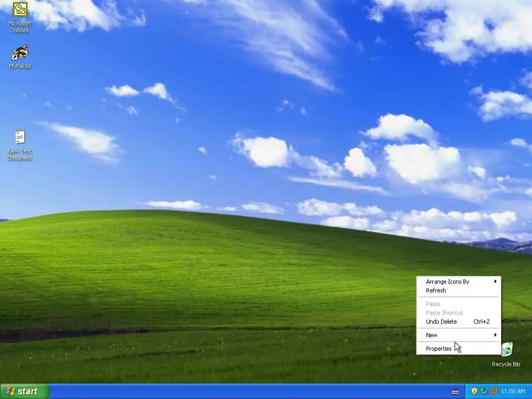Click the greyed-out Paste menu entry

click(458, 304)
